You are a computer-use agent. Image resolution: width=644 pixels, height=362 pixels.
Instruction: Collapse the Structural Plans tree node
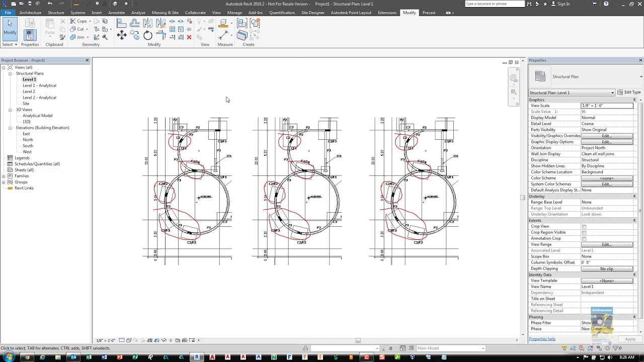tap(10, 73)
